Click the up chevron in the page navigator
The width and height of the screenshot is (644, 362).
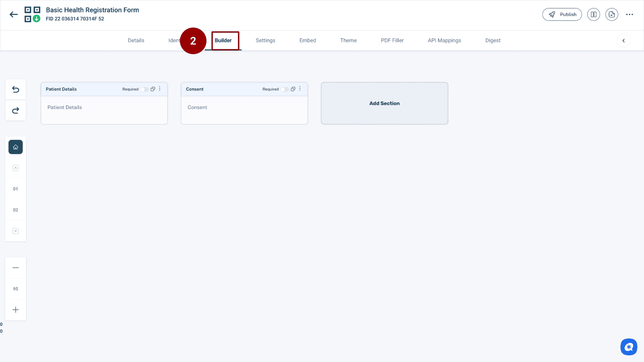(15, 168)
